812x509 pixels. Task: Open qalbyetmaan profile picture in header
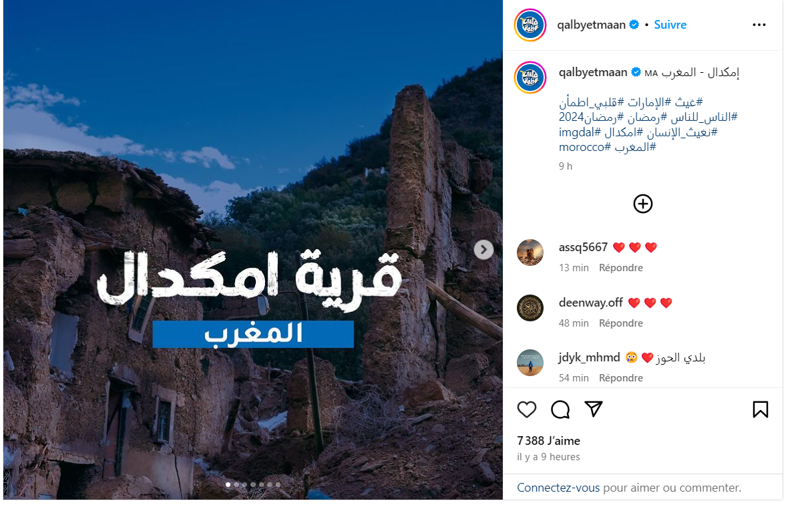(x=530, y=25)
